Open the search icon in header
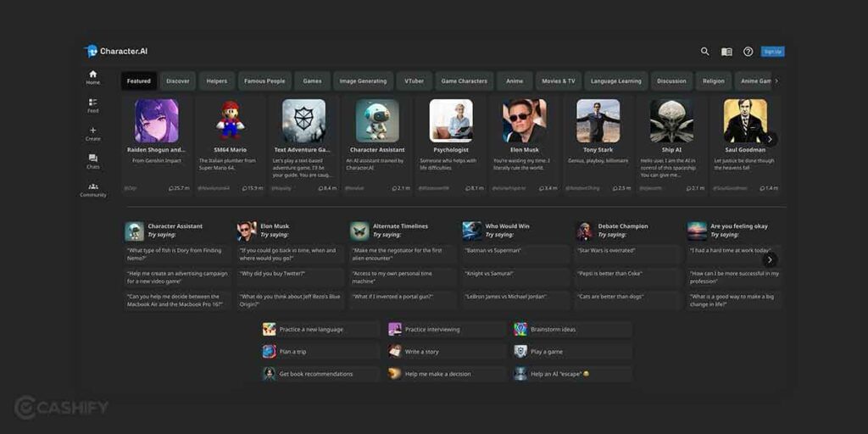The width and height of the screenshot is (868, 434). coord(704,52)
